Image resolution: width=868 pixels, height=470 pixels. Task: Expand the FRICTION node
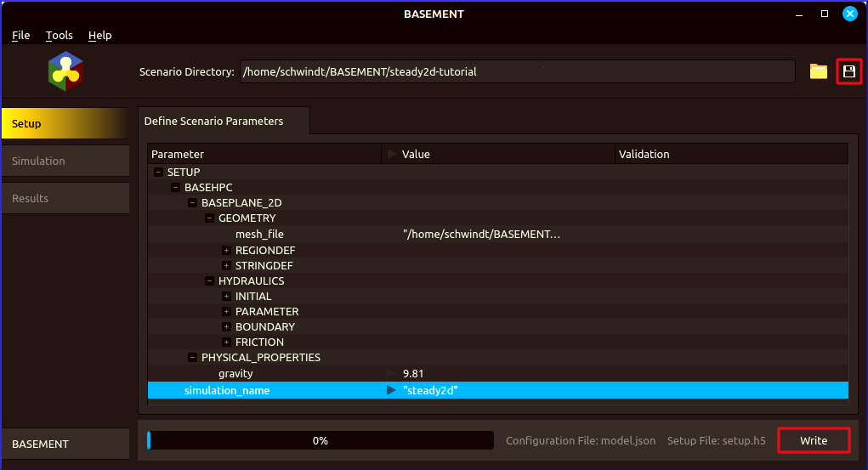(227, 343)
